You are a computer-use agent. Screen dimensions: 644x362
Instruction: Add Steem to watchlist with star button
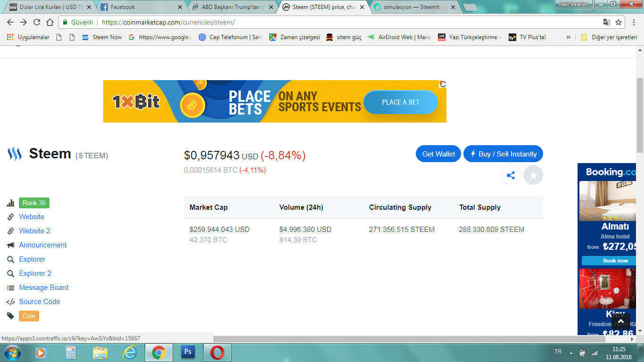533,175
